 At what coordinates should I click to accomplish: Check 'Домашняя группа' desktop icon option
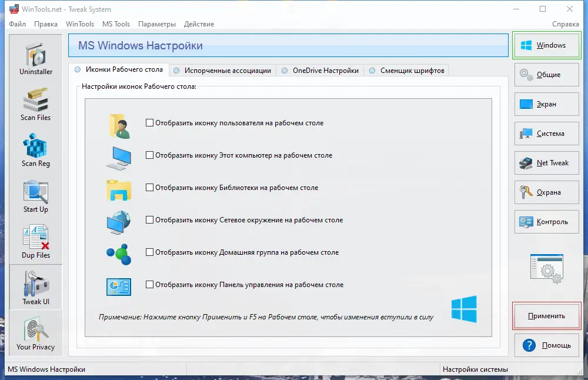(x=149, y=252)
